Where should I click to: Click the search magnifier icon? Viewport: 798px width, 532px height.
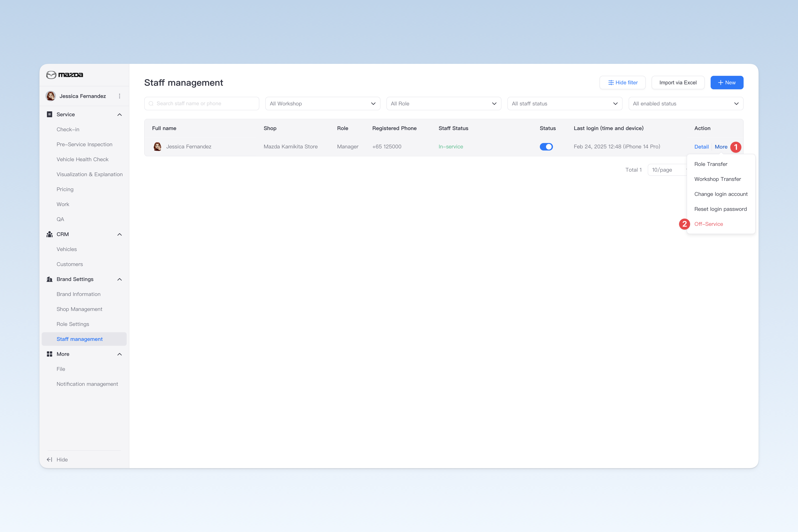[x=151, y=103]
